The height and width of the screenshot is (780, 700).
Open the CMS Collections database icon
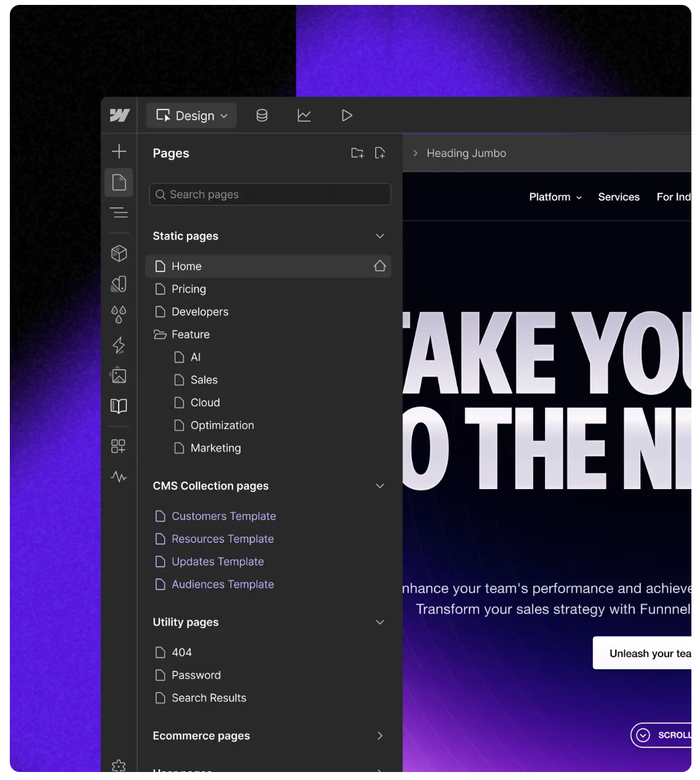click(261, 115)
